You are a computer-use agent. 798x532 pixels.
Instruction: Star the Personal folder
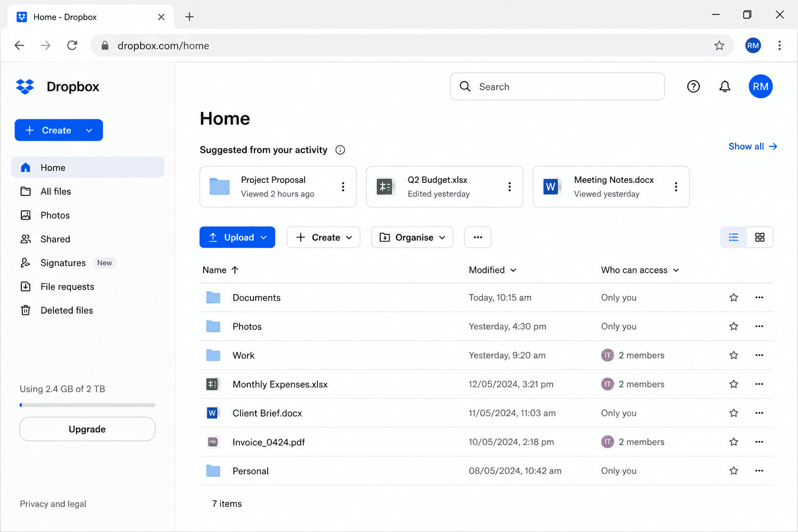click(x=734, y=471)
